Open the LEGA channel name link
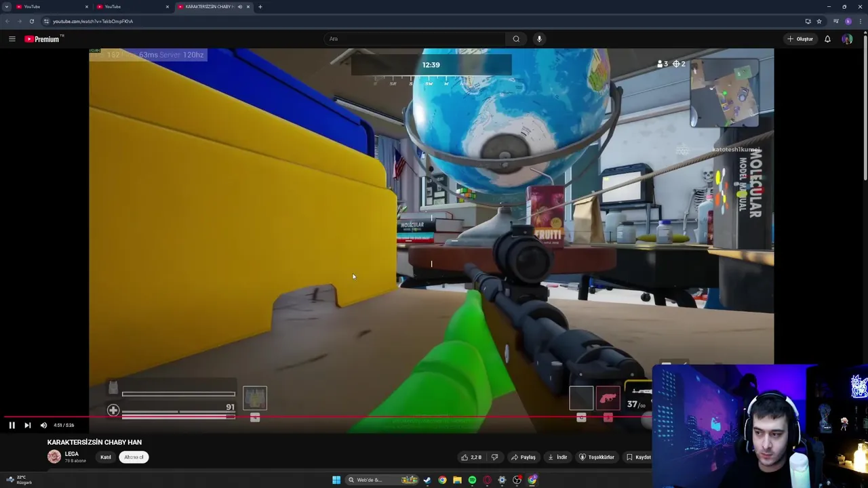This screenshot has width=868, height=488. coord(71,453)
